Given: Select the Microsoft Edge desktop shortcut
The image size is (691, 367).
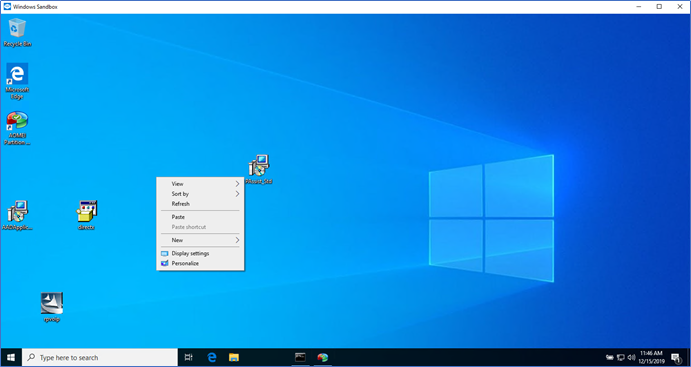Looking at the screenshot, I should click(x=17, y=81).
